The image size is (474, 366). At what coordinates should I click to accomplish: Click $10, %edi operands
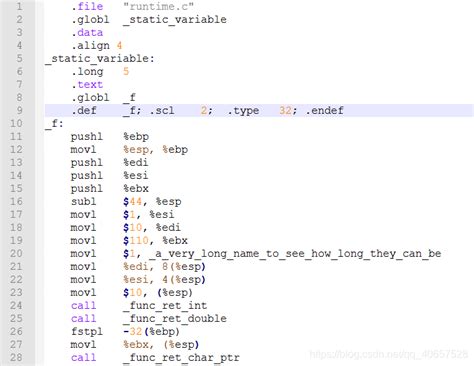(152, 227)
